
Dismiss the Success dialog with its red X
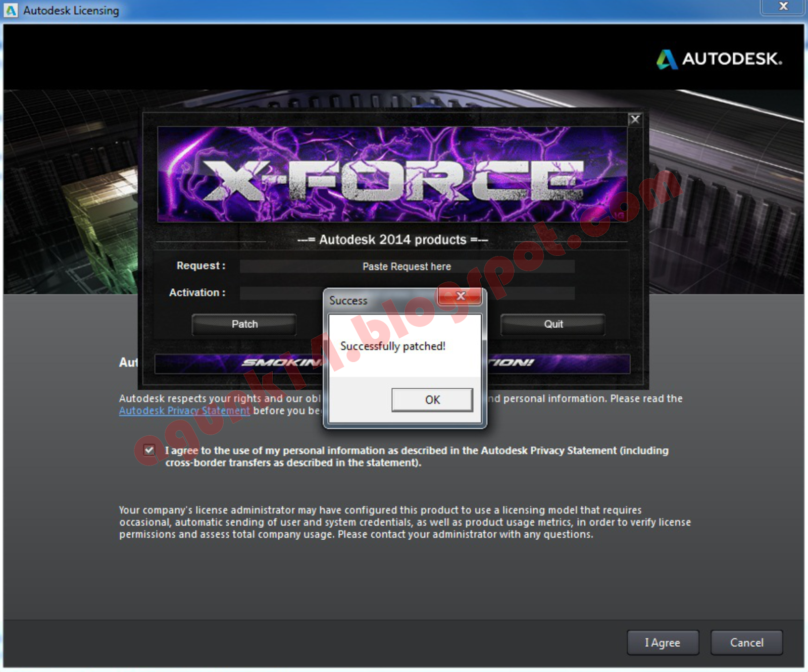point(460,296)
